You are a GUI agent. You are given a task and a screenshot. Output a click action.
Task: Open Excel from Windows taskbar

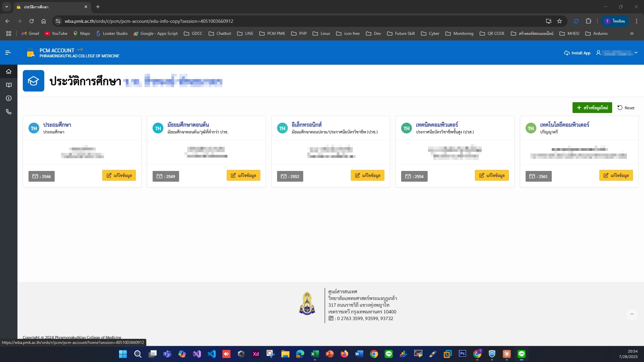pos(315,354)
